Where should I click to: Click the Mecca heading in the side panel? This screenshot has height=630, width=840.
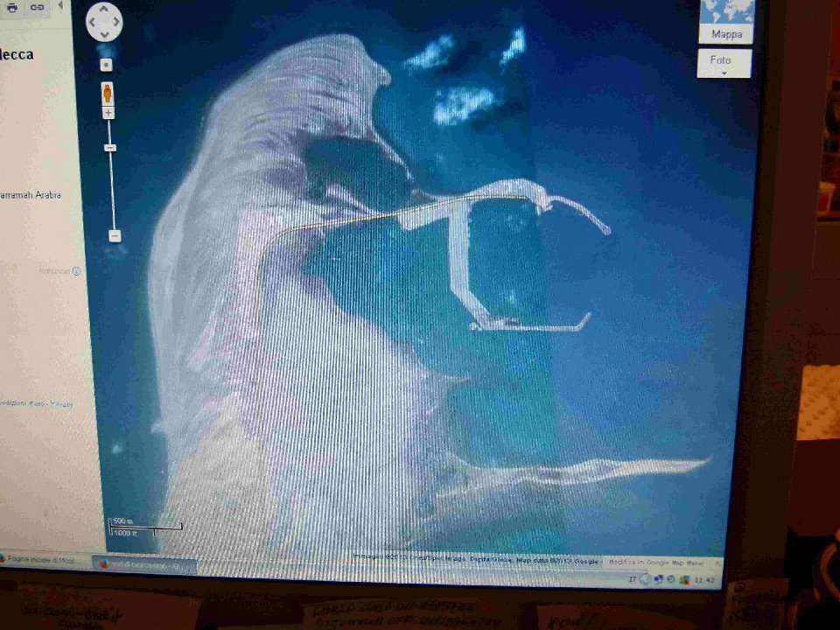click(x=17, y=54)
